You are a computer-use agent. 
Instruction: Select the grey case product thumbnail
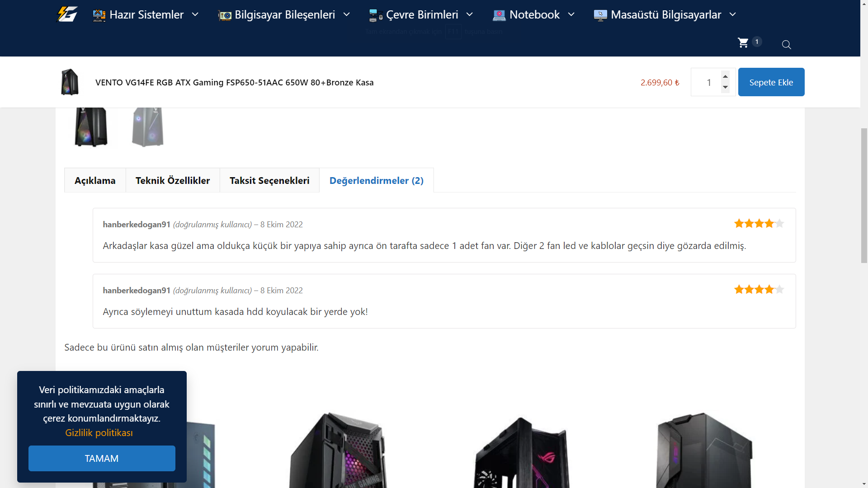tap(148, 127)
